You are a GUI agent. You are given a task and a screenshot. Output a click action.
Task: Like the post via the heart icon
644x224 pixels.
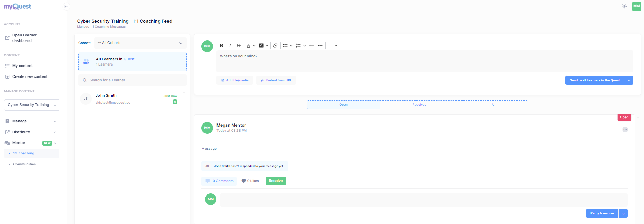[244, 181]
